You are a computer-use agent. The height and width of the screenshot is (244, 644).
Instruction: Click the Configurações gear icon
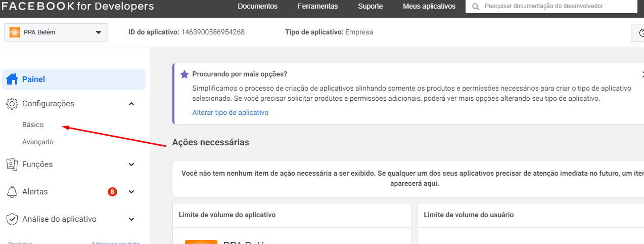pyautogui.click(x=12, y=104)
